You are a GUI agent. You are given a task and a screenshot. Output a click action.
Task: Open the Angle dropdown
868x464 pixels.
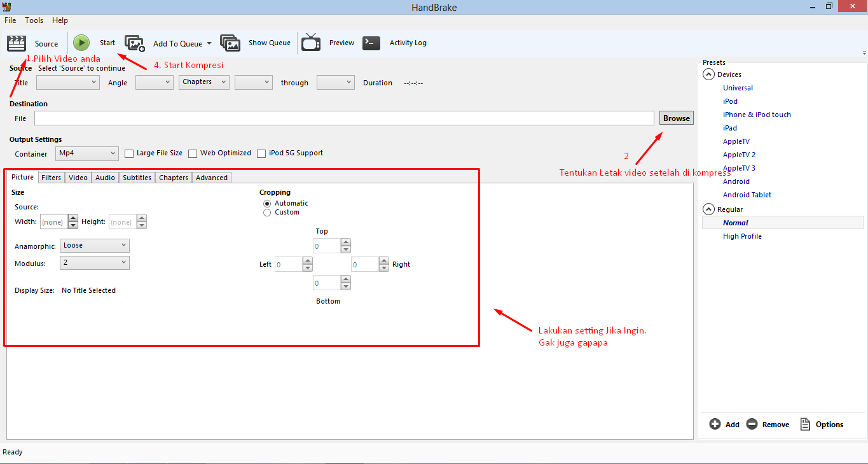pos(155,82)
